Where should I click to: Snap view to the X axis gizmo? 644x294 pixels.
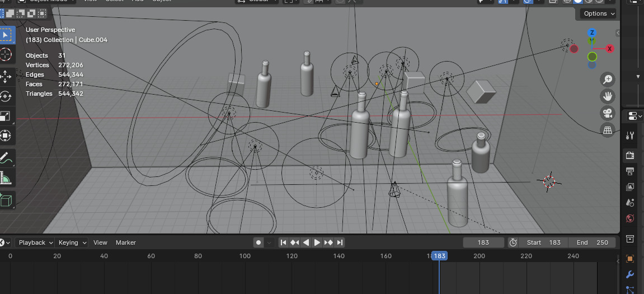[610, 49]
